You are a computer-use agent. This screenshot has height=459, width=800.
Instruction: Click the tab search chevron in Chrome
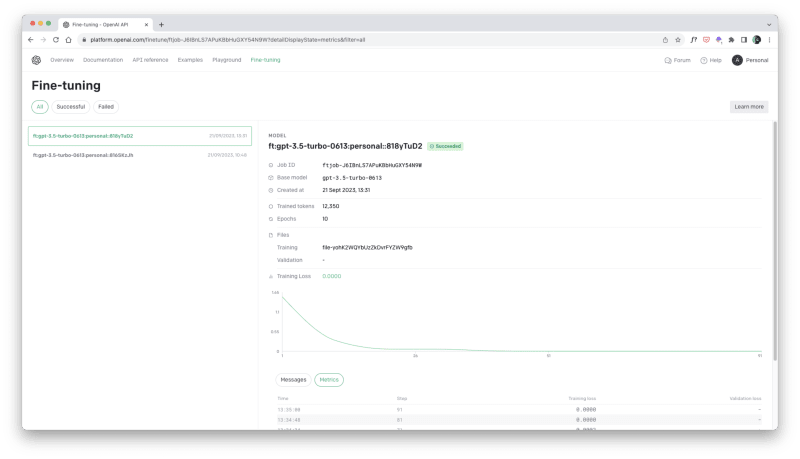(x=769, y=24)
